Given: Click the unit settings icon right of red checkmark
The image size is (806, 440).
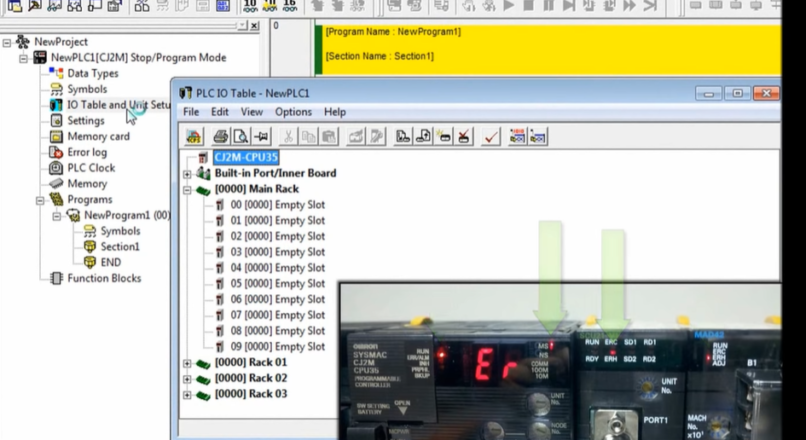Looking at the screenshot, I should [x=518, y=137].
